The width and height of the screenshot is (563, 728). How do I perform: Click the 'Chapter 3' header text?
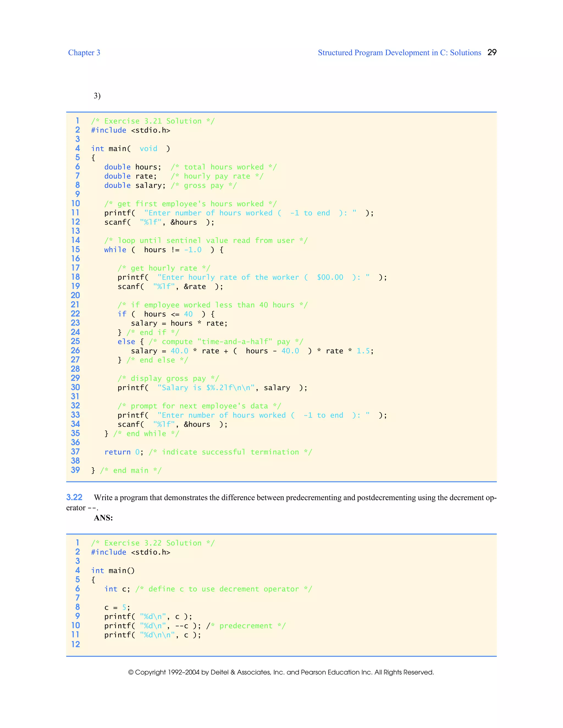(84, 53)
